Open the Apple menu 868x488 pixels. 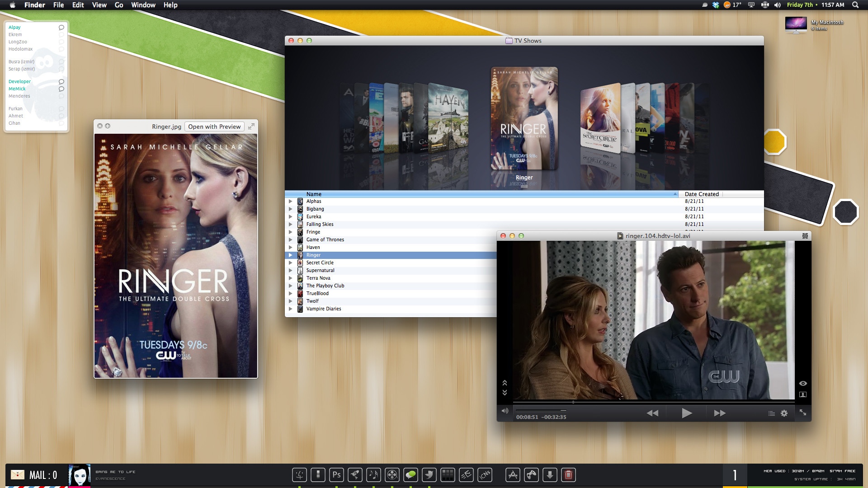point(13,5)
